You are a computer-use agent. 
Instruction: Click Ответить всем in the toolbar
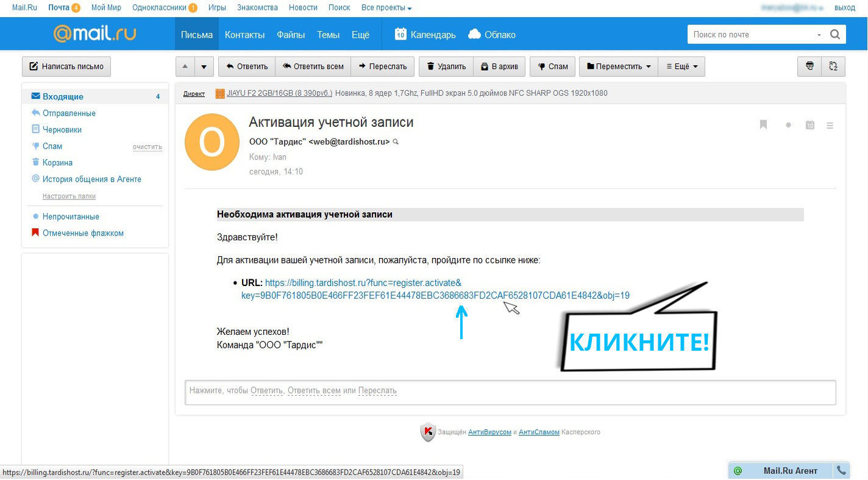click(x=313, y=66)
